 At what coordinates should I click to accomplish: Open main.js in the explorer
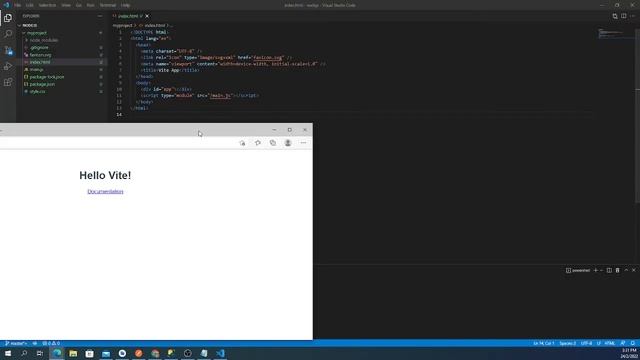(x=61, y=69)
